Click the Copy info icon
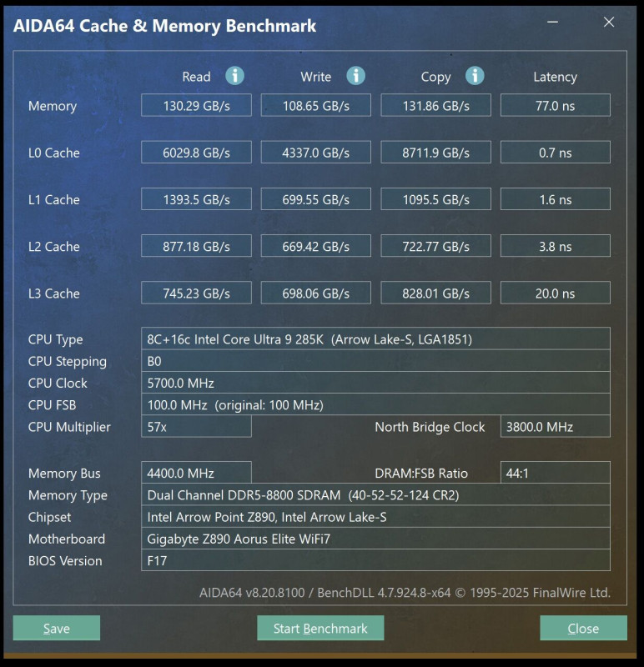This screenshot has width=644, height=667. coord(475,76)
